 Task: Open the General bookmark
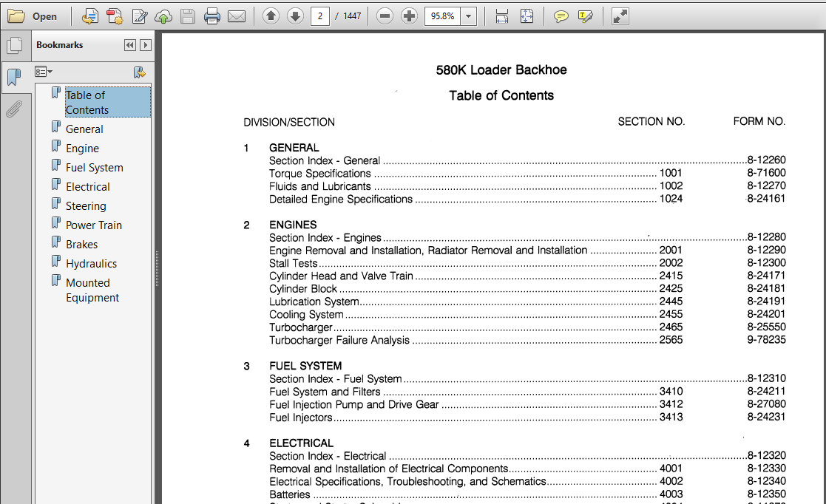click(84, 129)
